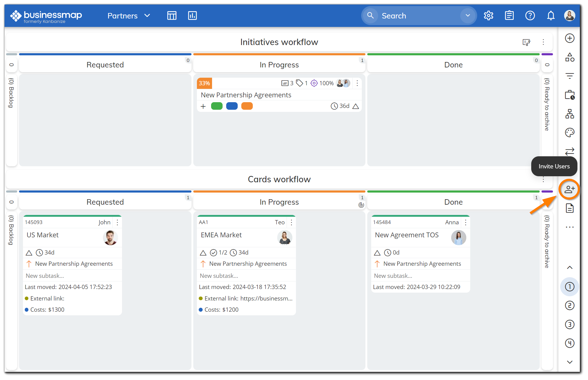Open the board palette color settings icon
Screen dimensions: 588x380
[569, 132]
